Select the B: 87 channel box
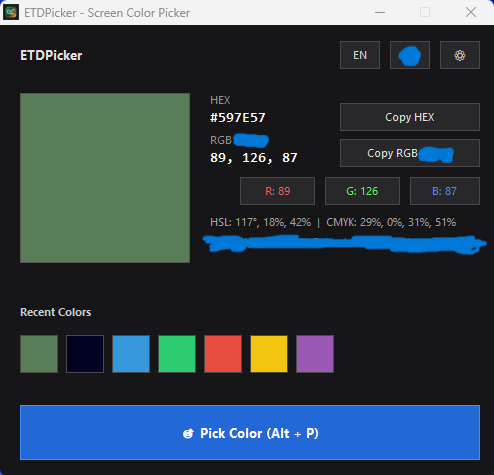The width and height of the screenshot is (494, 475). pyautogui.click(x=445, y=191)
